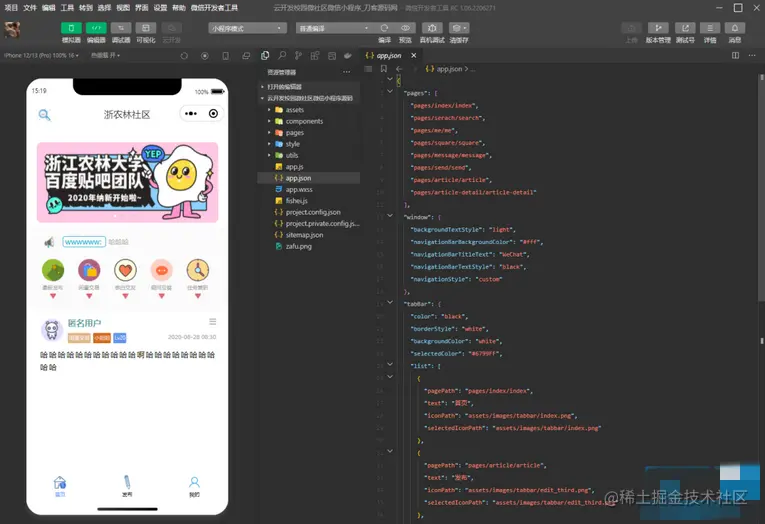
Task: Click the detach simulator window icon
Action: pyautogui.click(x=246, y=56)
